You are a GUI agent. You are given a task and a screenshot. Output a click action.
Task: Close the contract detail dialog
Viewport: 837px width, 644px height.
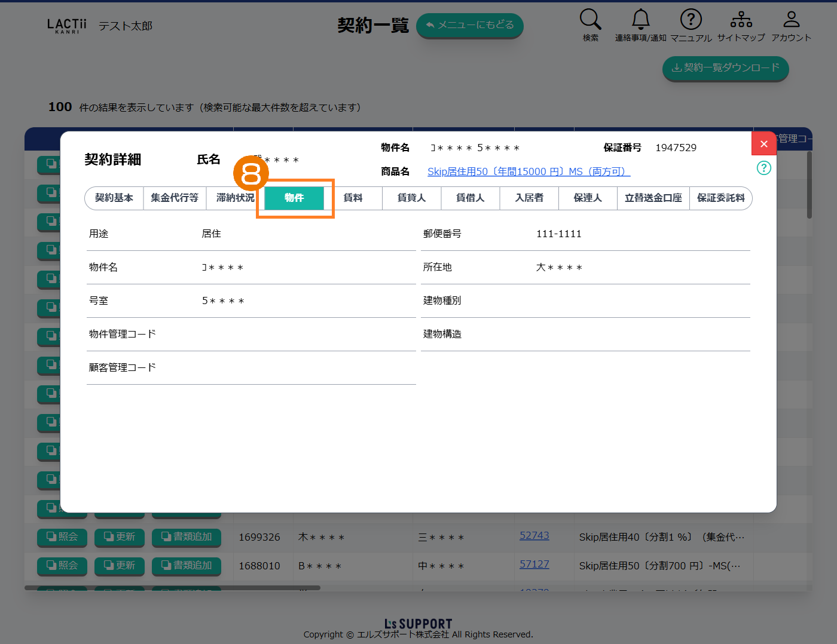763,144
